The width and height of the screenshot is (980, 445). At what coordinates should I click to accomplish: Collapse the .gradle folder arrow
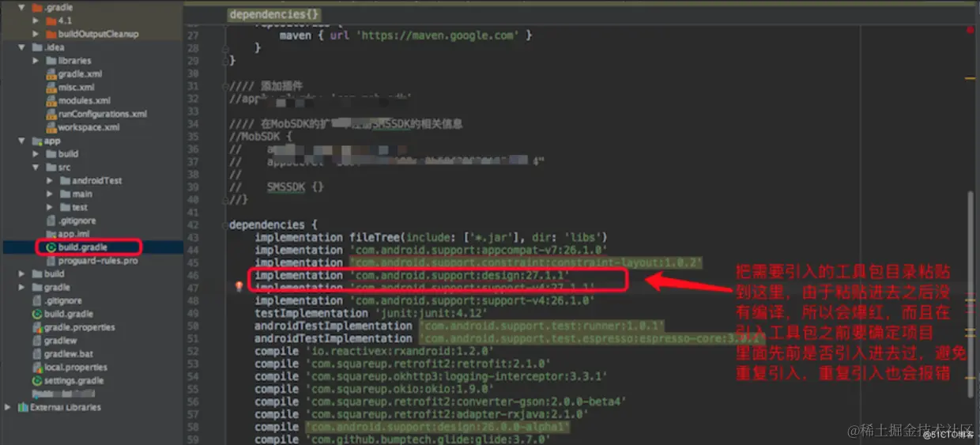pyautogui.click(x=22, y=7)
